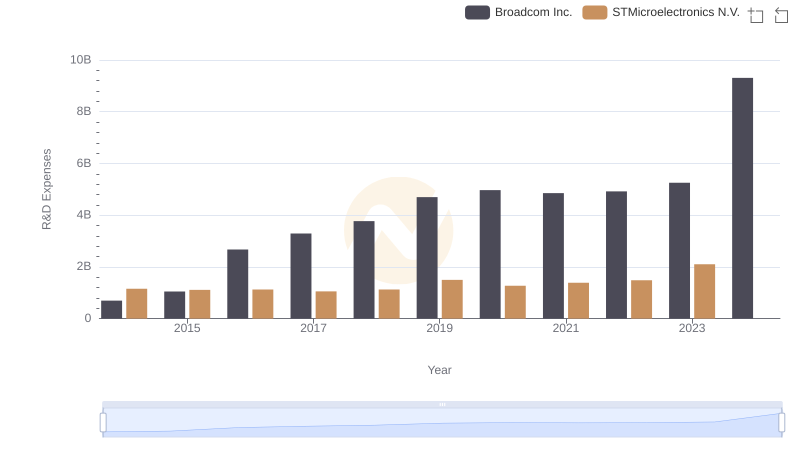Click the 'Year' axis title
Viewport: 800px width, 461px height.
pos(439,370)
